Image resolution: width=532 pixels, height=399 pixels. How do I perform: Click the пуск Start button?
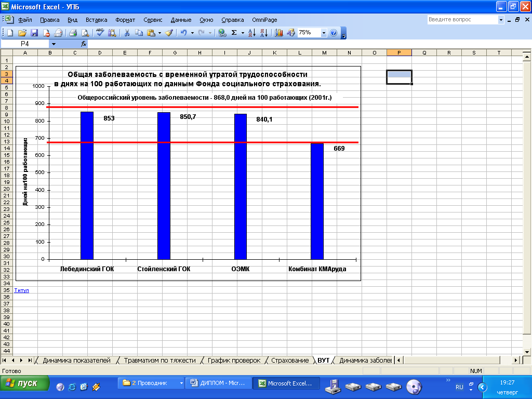24,383
